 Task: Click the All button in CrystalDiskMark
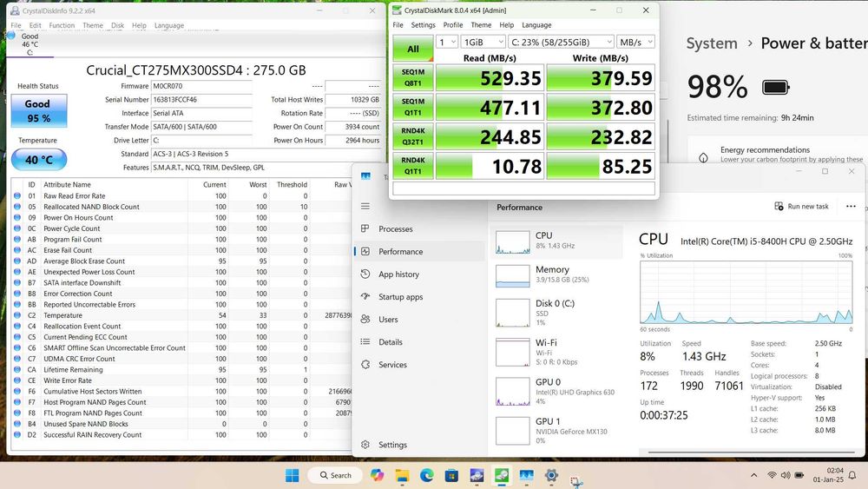point(413,49)
